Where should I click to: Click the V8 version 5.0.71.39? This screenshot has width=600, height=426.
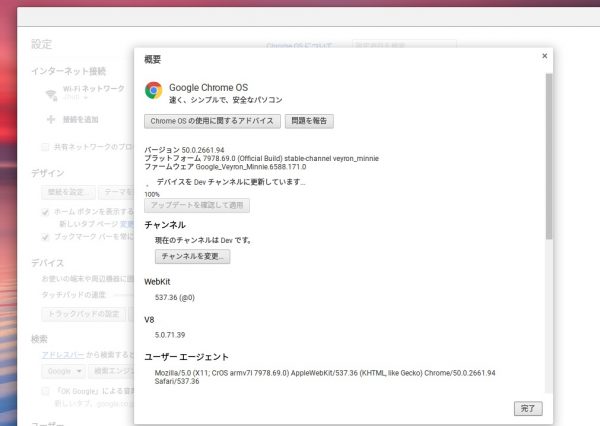pos(170,335)
